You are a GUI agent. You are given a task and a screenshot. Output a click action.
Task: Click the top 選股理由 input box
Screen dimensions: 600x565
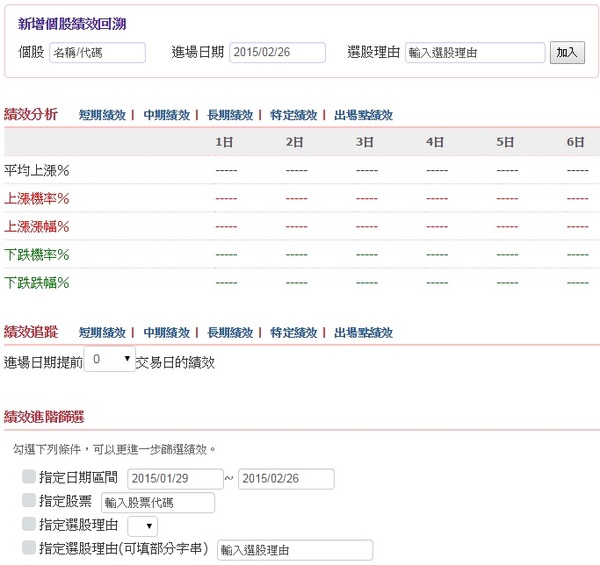tap(475, 53)
